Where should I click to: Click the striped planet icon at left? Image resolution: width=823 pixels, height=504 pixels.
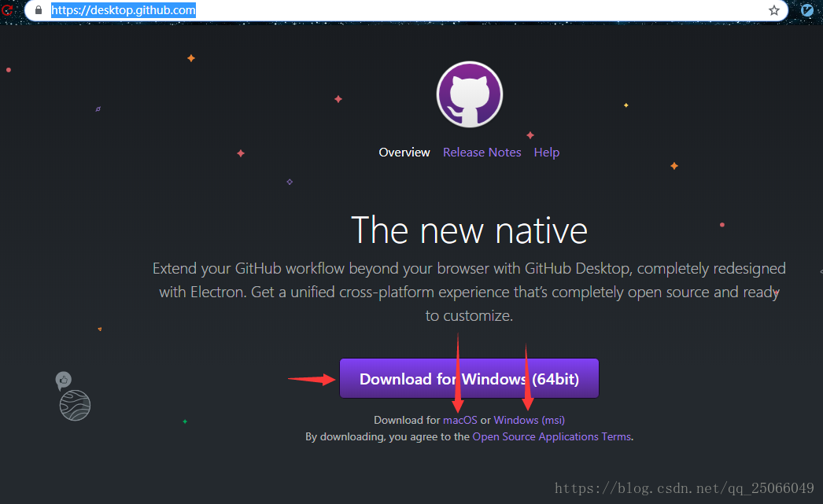click(75, 406)
